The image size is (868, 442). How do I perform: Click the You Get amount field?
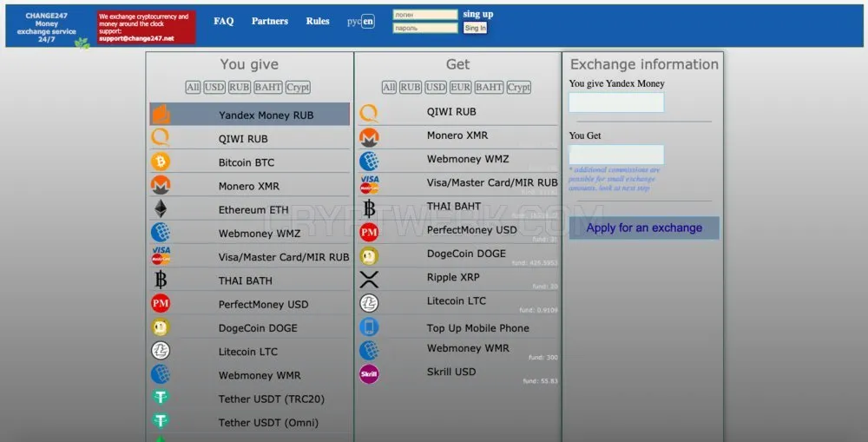coord(616,155)
